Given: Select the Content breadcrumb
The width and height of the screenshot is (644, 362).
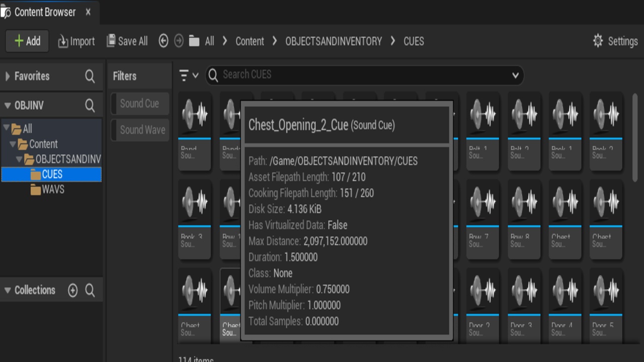Looking at the screenshot, I should (x=250, y=41).
